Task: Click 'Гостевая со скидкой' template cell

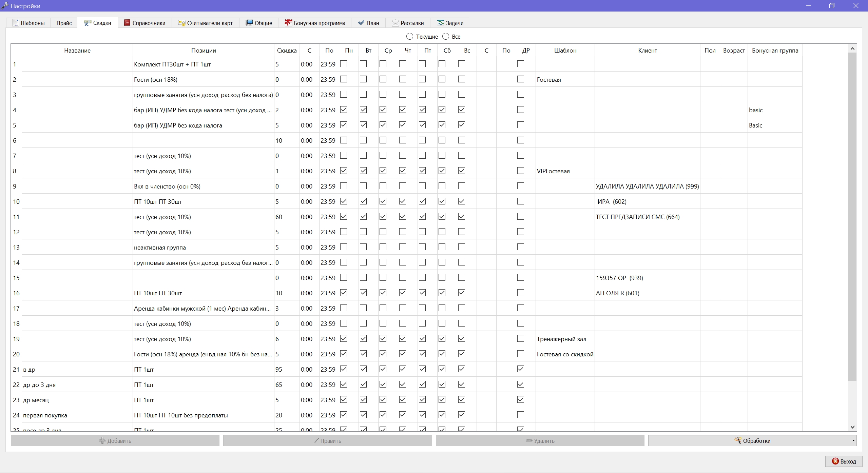Action: 565,354
